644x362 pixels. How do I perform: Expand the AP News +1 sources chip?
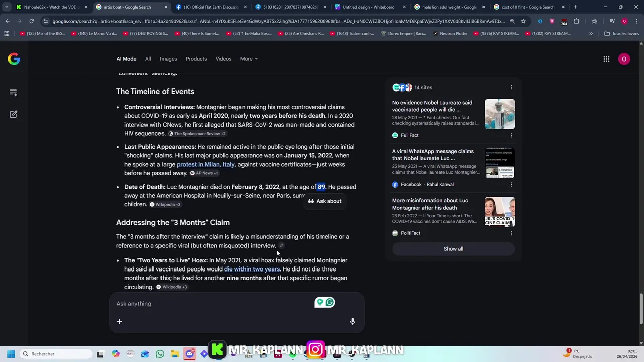click(x=204, y=173)
